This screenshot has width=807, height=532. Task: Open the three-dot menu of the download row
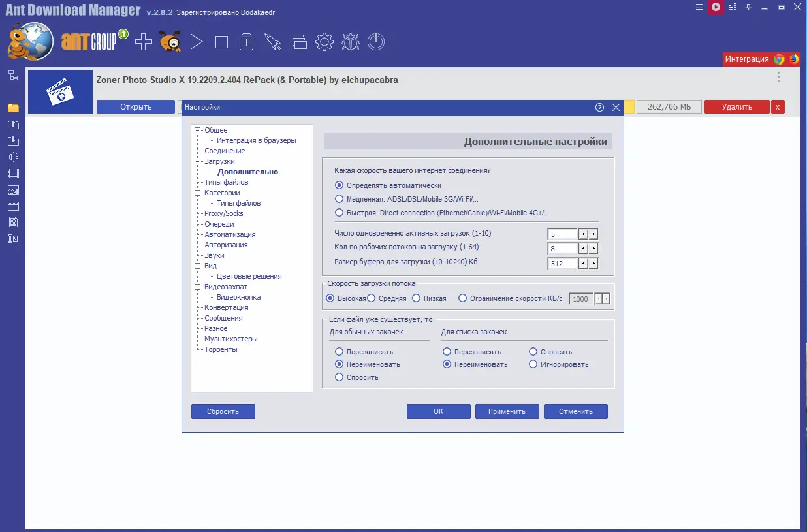779,77
